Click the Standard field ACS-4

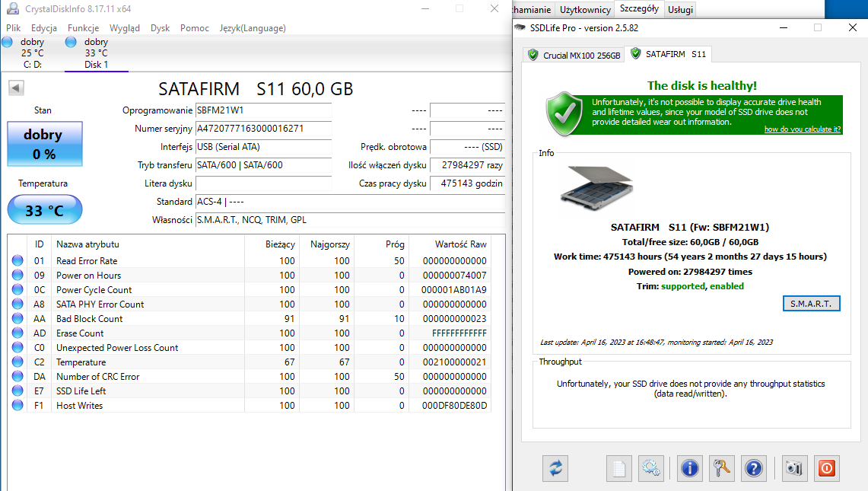(x=351, y=202)
